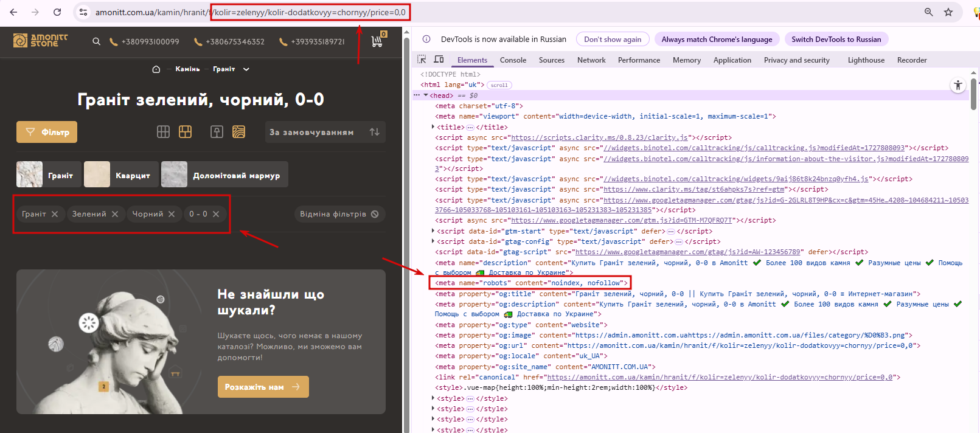Remove the Чорний filter chip
The height and width of the screenshot is (433, 980).
(172, 214)
